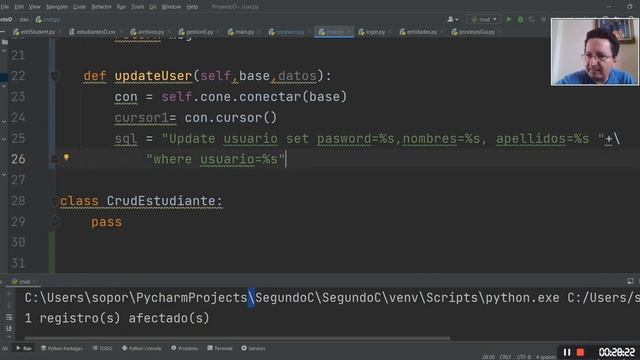
Task: Open the Edit menu
Action: coord(19,7)
